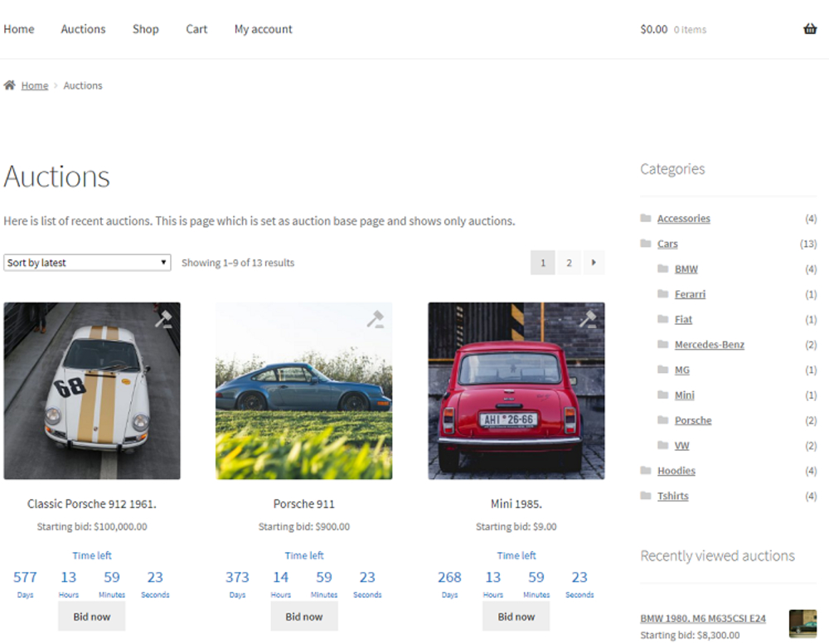This screenshot has width=829, height=644.
Task: Open the BMW subcategory link
Action: click(686, 269)
